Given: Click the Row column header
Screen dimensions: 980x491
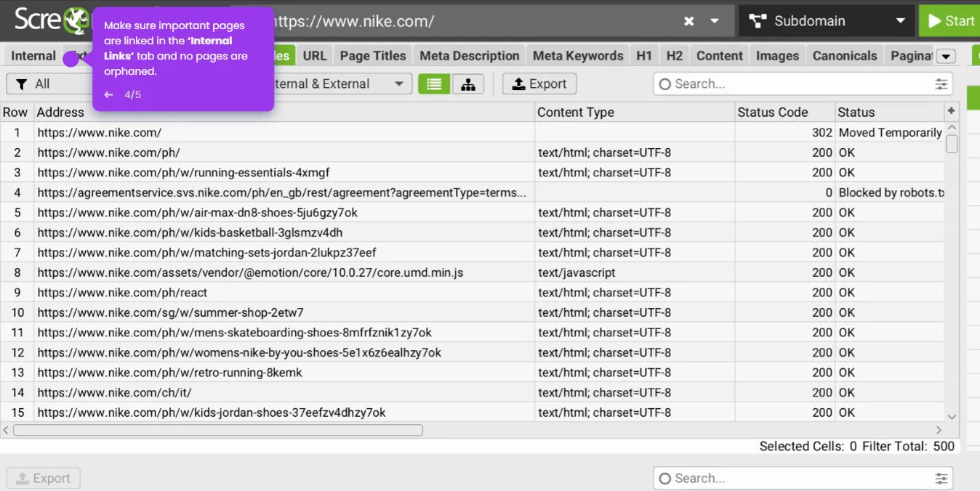Looking at the screenshot, I should (17, 113).
